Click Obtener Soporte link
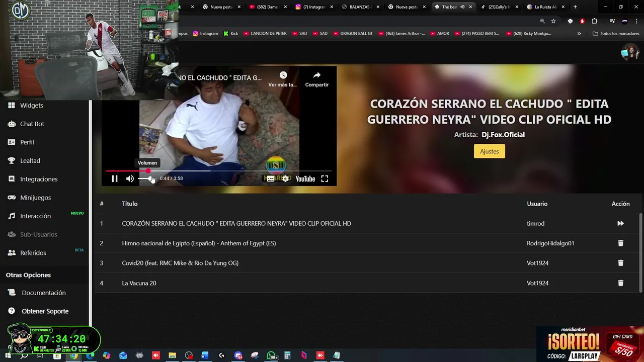644x362 pixels. coord(45,311)
